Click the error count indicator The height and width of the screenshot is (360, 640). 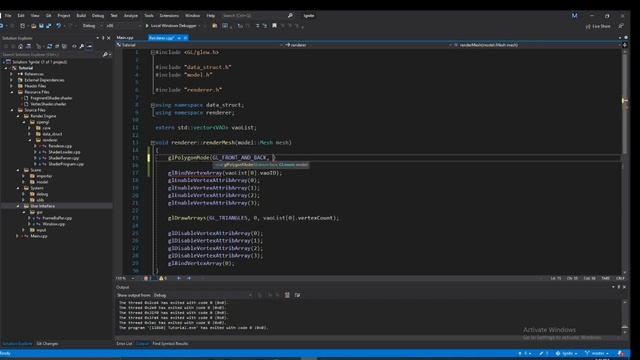pyautogui.click(x=147, y=278)
